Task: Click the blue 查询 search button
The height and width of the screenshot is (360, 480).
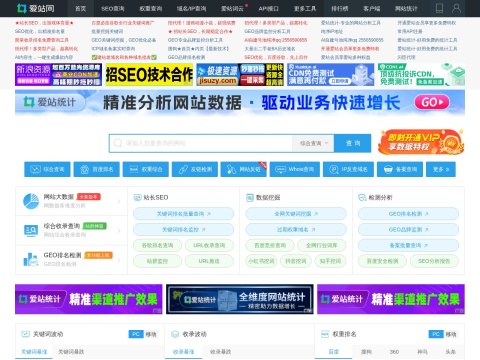Action: point(353,143)
